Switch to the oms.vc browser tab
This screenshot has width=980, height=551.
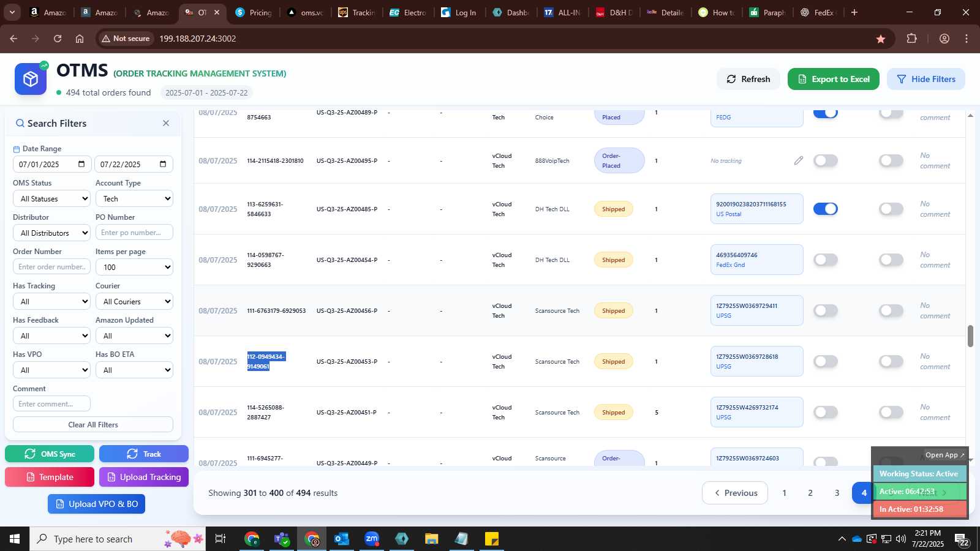305,12
